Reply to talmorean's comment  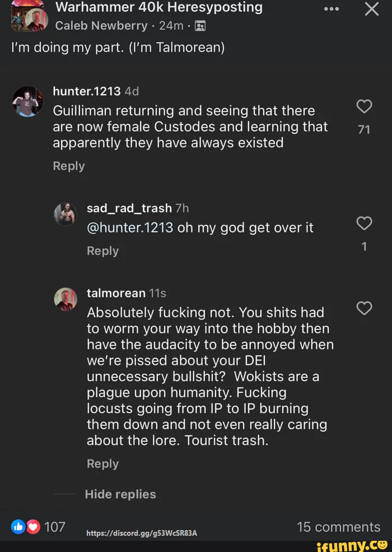(102, 463)
